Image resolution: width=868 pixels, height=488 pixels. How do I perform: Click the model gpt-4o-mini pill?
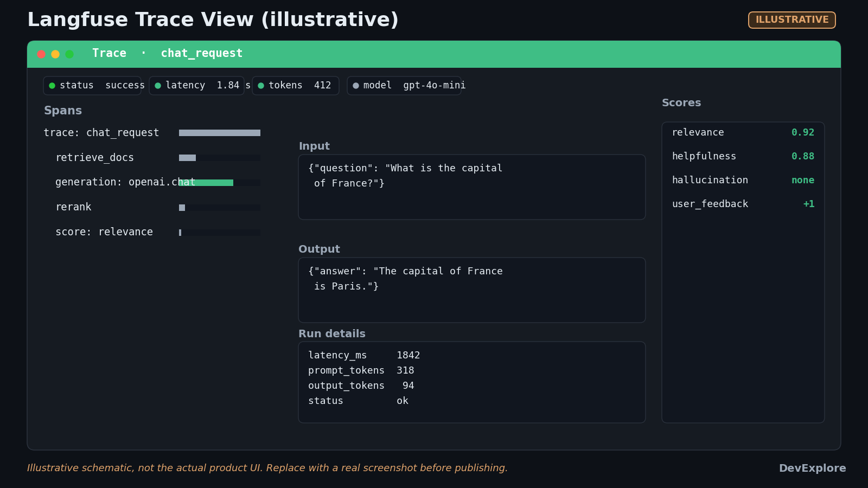(404, 86)
